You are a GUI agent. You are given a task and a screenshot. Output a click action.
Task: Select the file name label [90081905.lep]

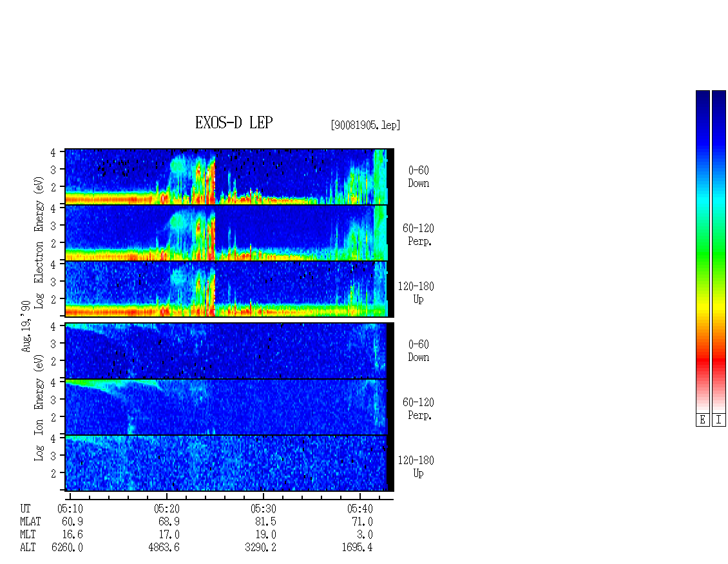pos(365,125)
